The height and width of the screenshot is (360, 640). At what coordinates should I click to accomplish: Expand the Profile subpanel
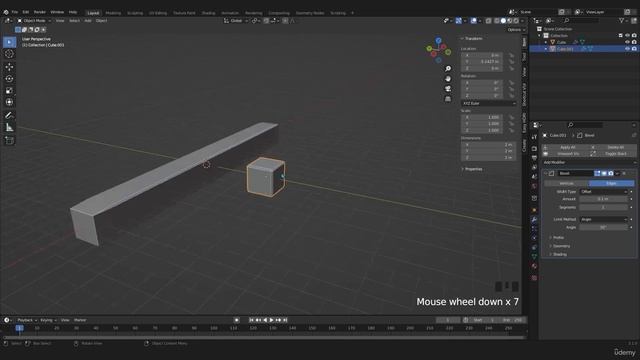[x=557, y=238]
